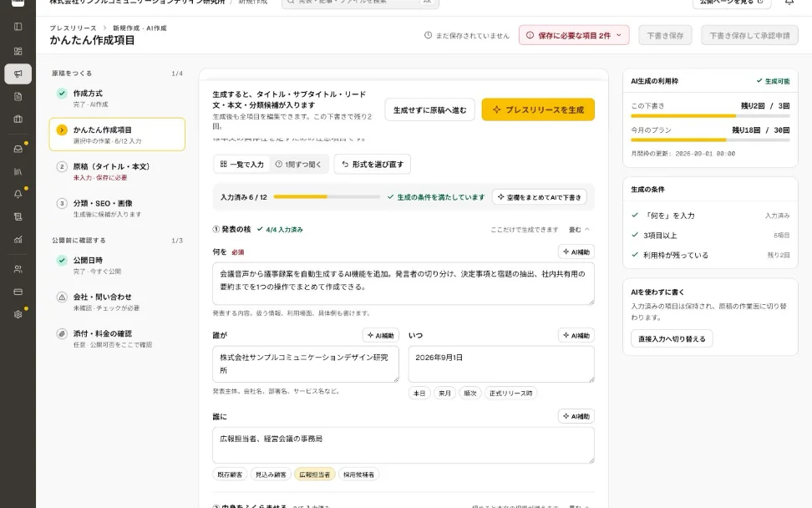The width and height of the screenshot is (812, 508).
Task: Click 空欄をまとめてAIで下書き button
Action: pos(539,197)
